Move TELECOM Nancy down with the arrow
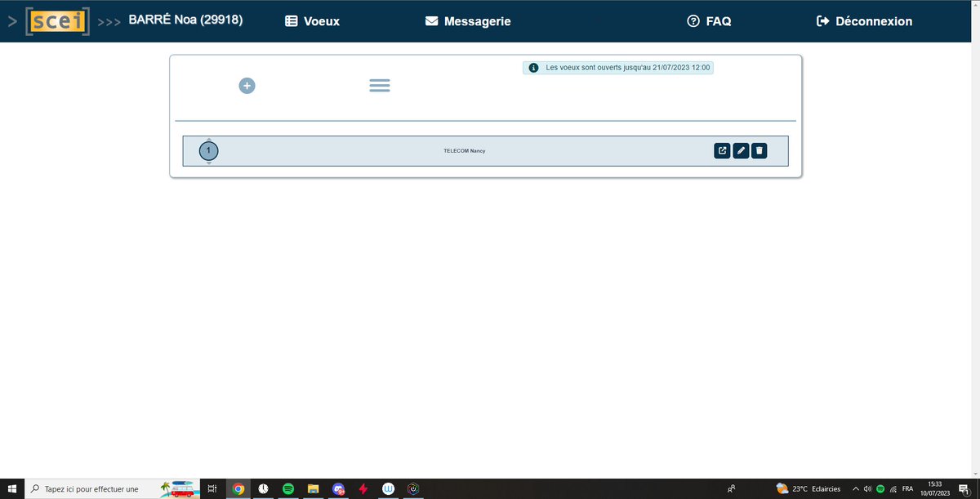The height and width of the screenshot is (499, 980). click(x=209, y=163)
